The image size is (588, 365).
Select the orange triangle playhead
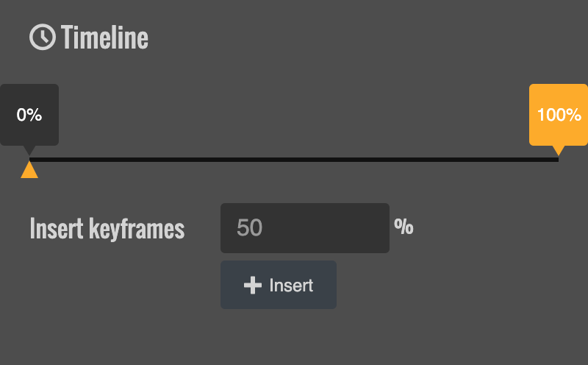(x=29, y=171)
